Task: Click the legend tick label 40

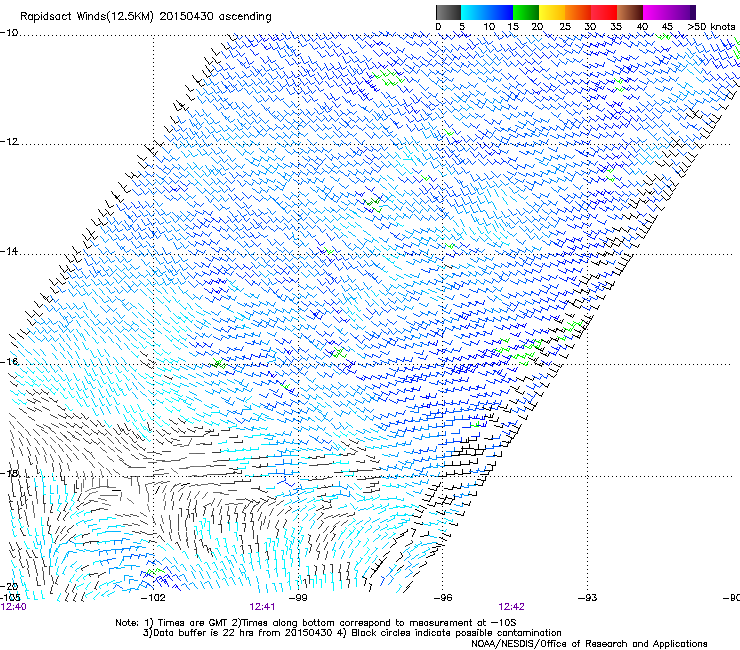Action: (643, 27)
